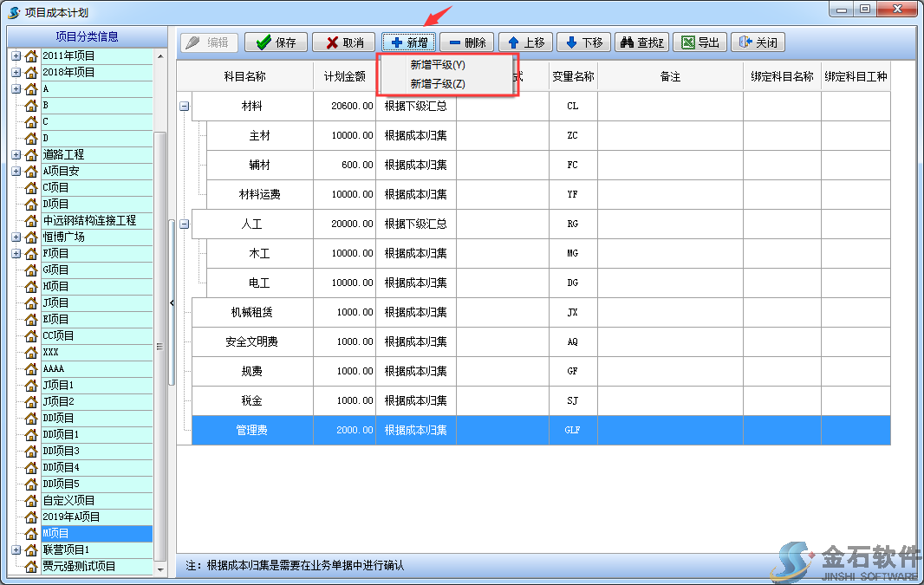Click the tree panel vertical scrollbar
924x585 pixels.
(159, 347)
